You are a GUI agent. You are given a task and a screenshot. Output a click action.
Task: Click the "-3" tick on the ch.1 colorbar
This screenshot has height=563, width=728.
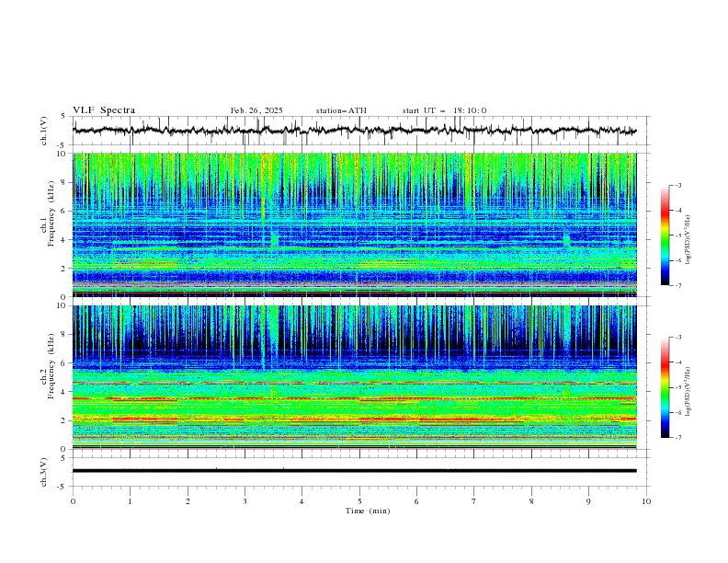[677, 185]
